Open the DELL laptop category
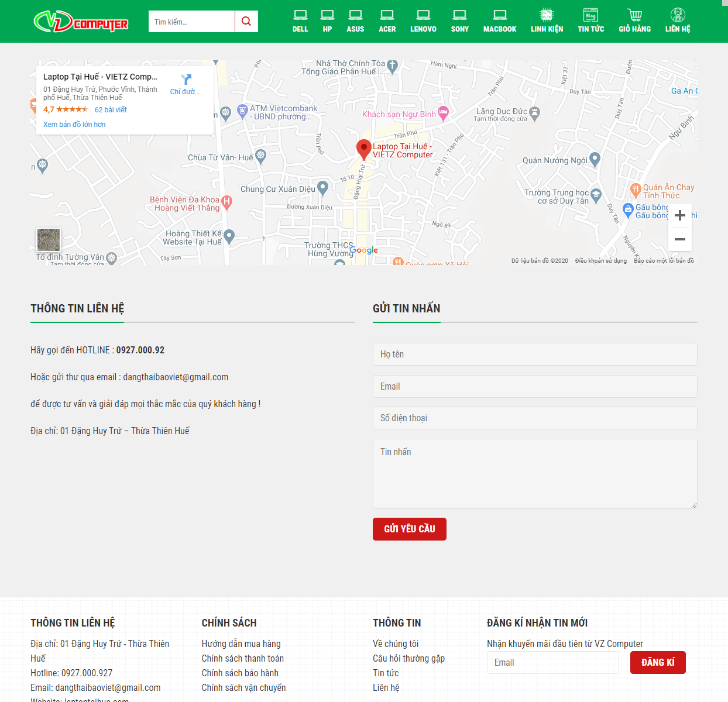728x702 pixels. [x=300, y=21]
